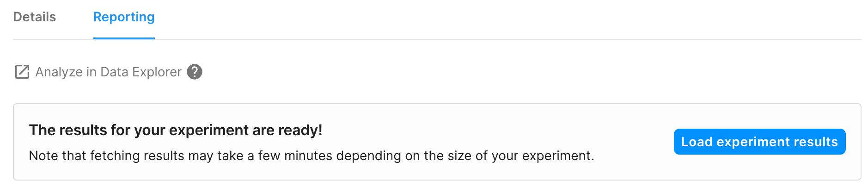The height and width of the screenshot is (187, 868).
Task: Open Analyze in Data Explorer link
Action: 108,72
